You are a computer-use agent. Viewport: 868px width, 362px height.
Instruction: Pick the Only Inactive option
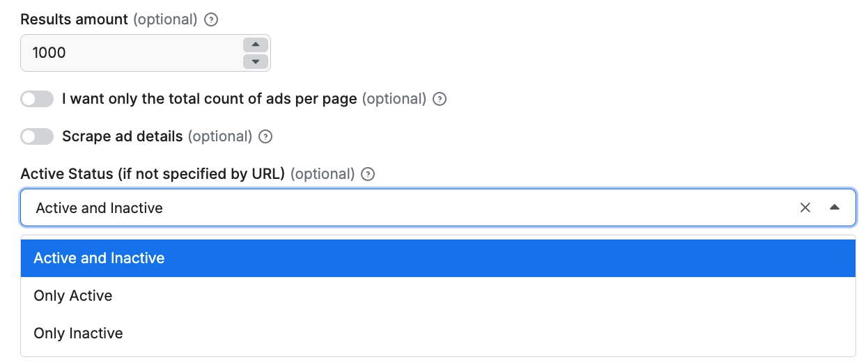click(78, 333)
